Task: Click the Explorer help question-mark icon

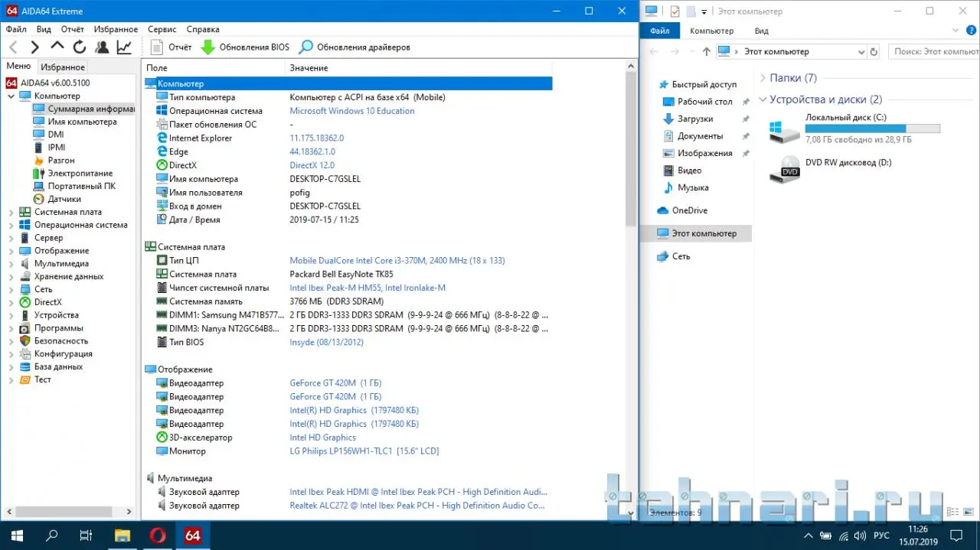Action: pyautogui.click(x=971, y=31)
